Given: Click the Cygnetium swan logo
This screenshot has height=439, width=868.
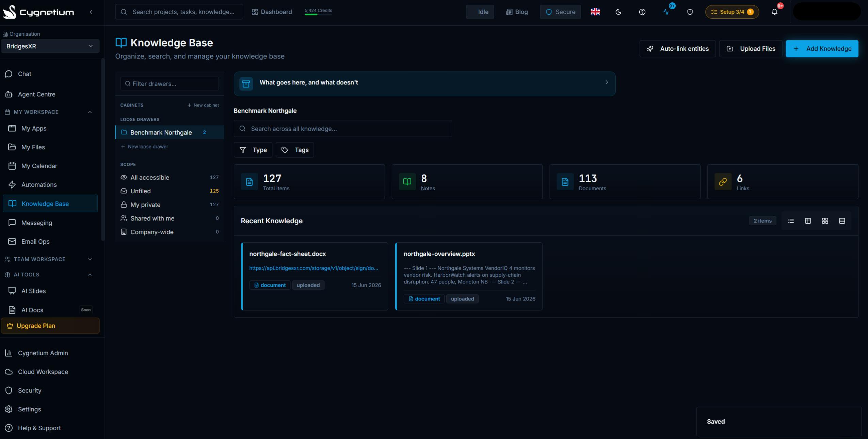Looking at the screenshot, I should pyautogui.click(x=9, y=12).
